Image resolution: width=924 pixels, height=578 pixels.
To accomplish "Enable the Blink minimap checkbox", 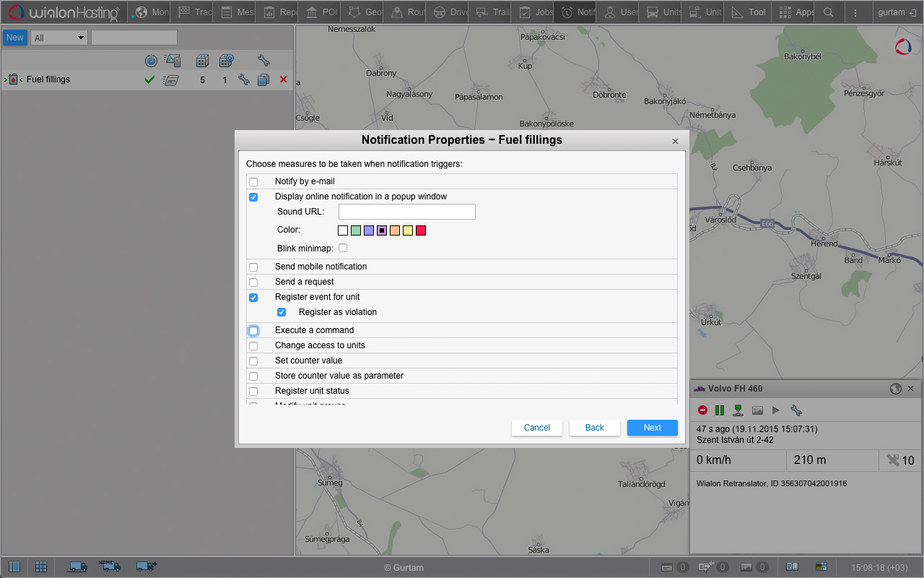I will coord(343,248).
